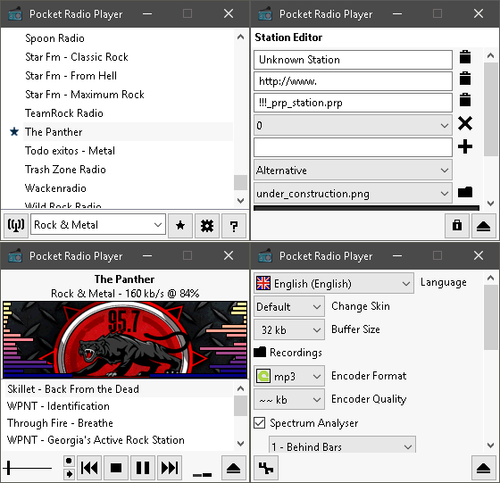The image size is (500, 483).
Task: Expand the dropdown showing 0 in Station Editor
Action: pyautogui.click(x=353, y=125)
